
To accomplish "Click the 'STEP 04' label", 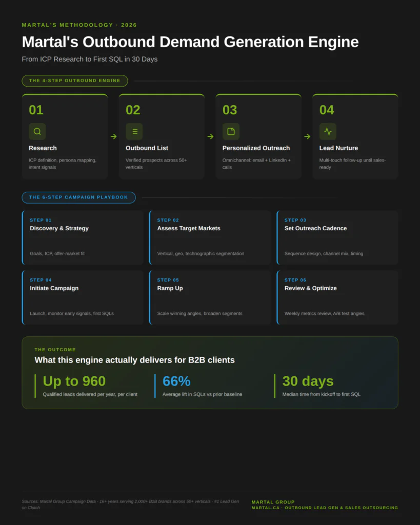I will click(41, 280).
